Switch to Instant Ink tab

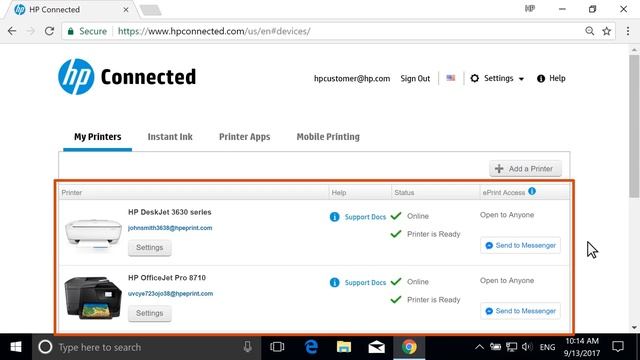170,137
